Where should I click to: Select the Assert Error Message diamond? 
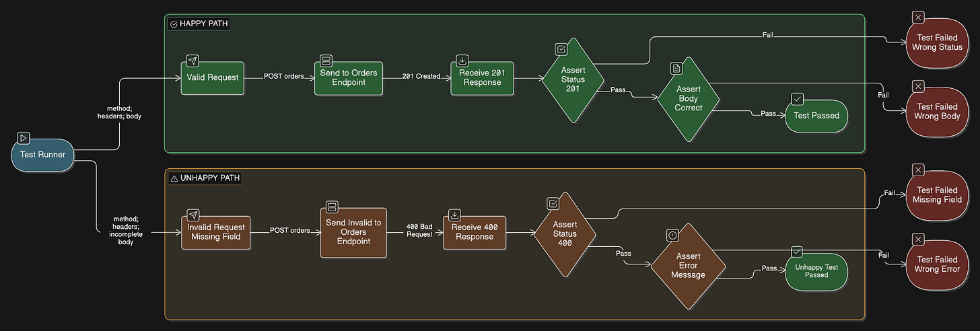(x=688, y=265)
